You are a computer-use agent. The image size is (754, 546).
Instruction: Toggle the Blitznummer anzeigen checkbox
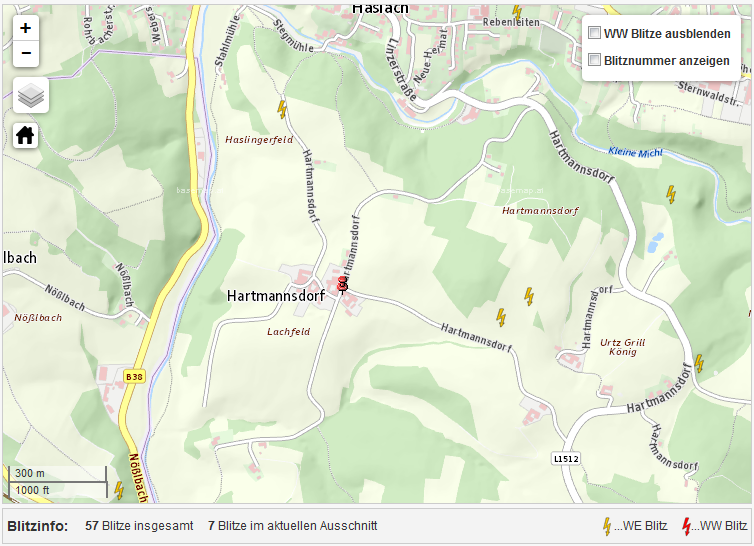[x=594, y=60]
